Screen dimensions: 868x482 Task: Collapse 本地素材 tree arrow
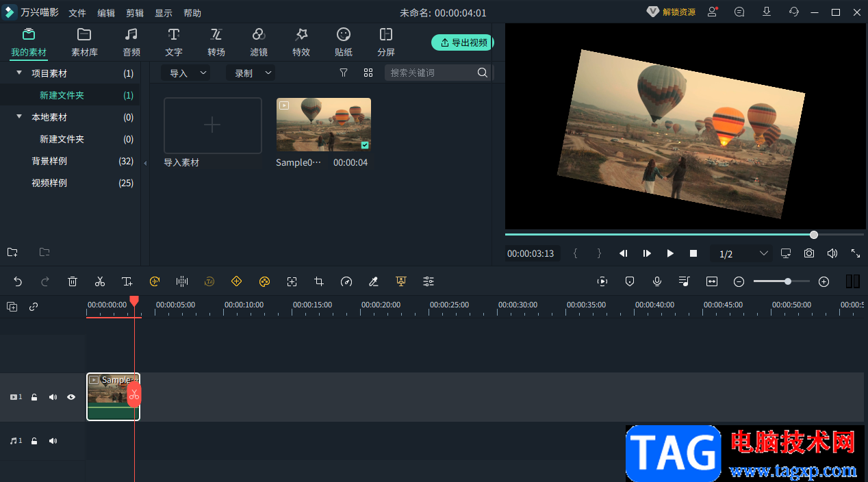19,116
